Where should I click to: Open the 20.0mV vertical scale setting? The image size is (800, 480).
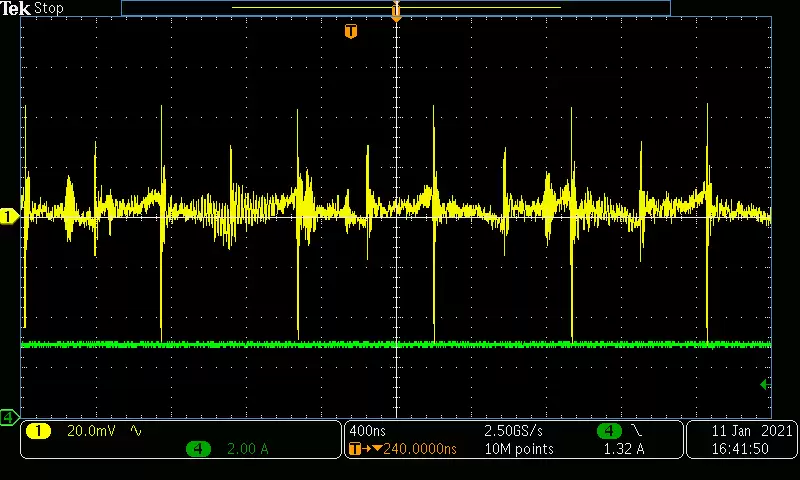(x=90, y=431)
